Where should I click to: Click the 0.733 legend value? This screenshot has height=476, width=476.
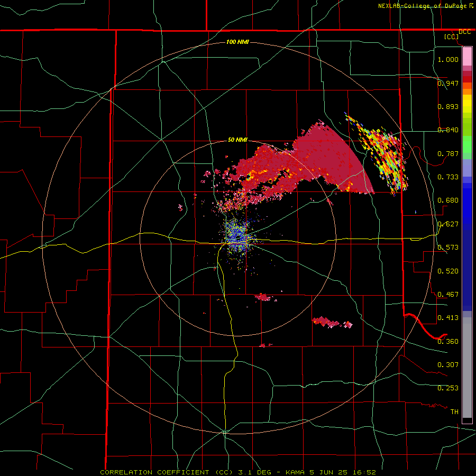pyautogui.click(x=448, y=177)
